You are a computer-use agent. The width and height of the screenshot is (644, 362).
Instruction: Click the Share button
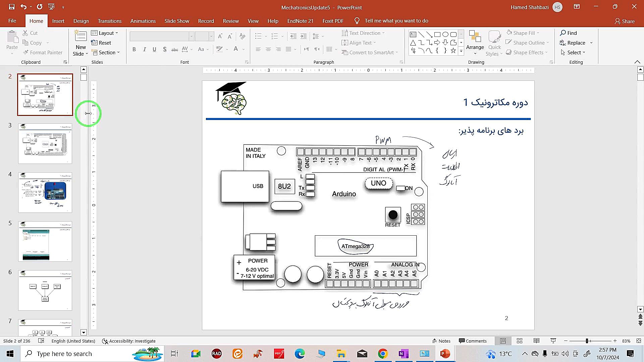pos(625,21)
